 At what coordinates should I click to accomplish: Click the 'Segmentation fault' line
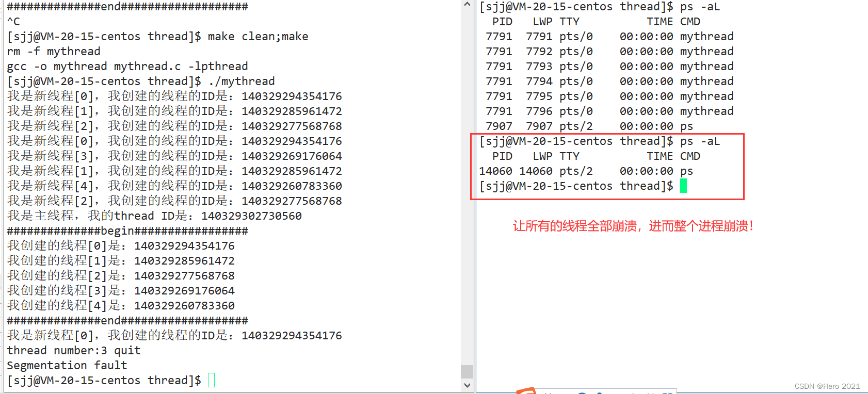pos(67,366)
